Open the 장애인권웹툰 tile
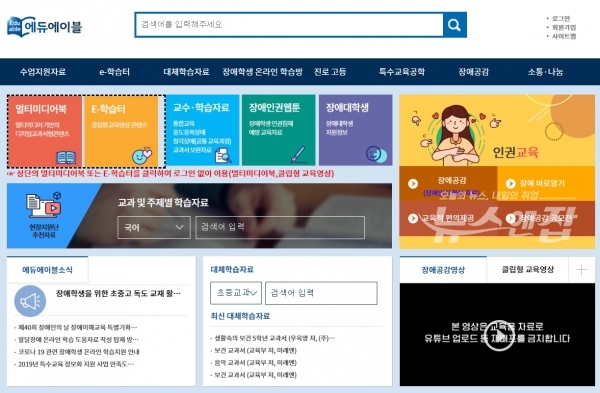The width and height of the screenshot is (600, 393). coord(279,130)
